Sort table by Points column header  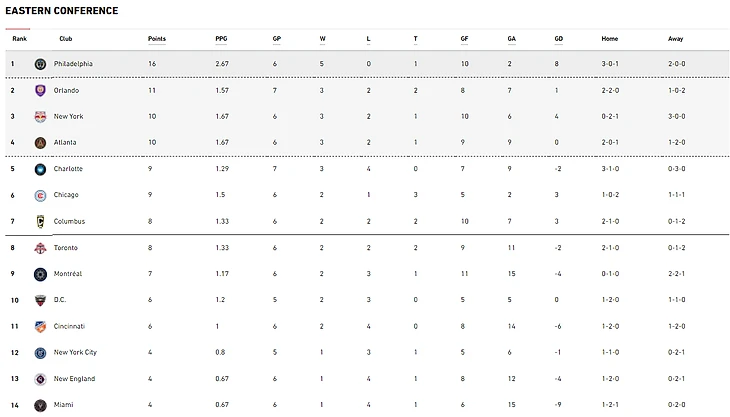157,39
